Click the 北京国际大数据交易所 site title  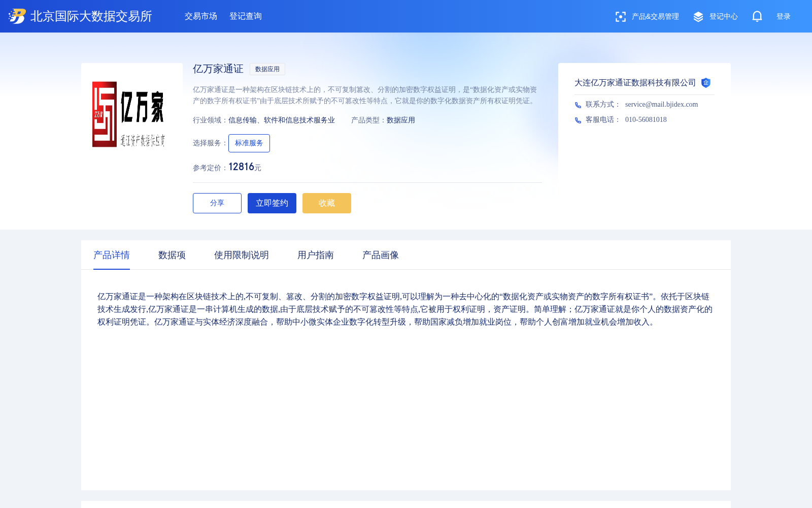pyautogui.click(x=91, y=16)
